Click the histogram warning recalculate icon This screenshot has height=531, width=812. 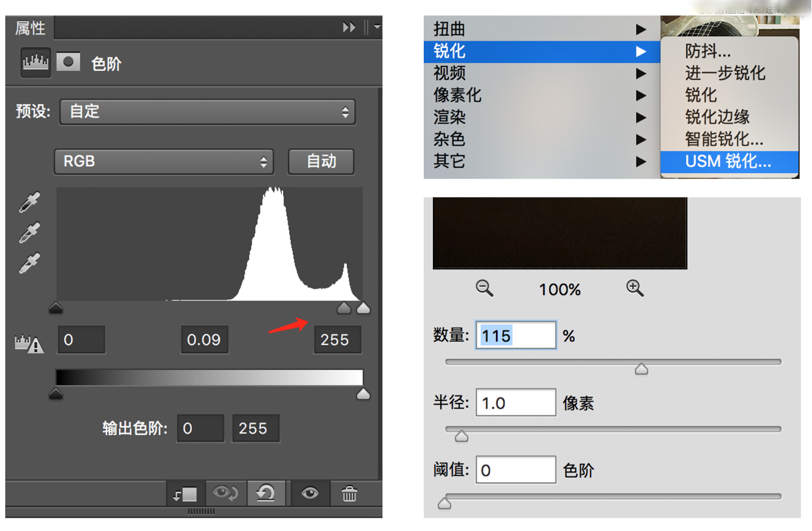coord(30,344)
